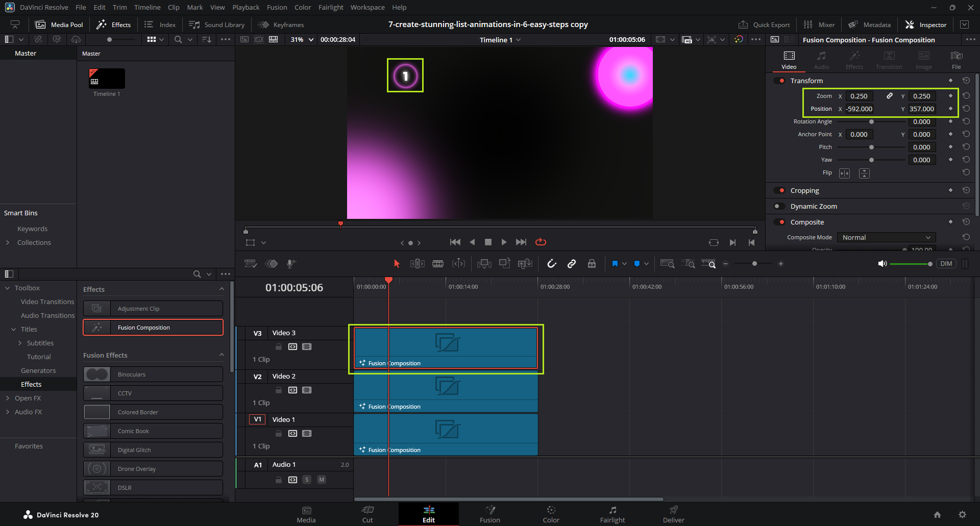
Task: Adjust the Rotation Angle slider
Action: (x=871, y=122)
